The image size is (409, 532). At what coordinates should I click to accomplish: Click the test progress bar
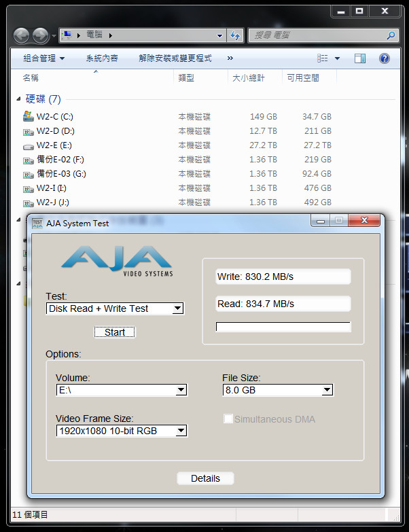283,327
